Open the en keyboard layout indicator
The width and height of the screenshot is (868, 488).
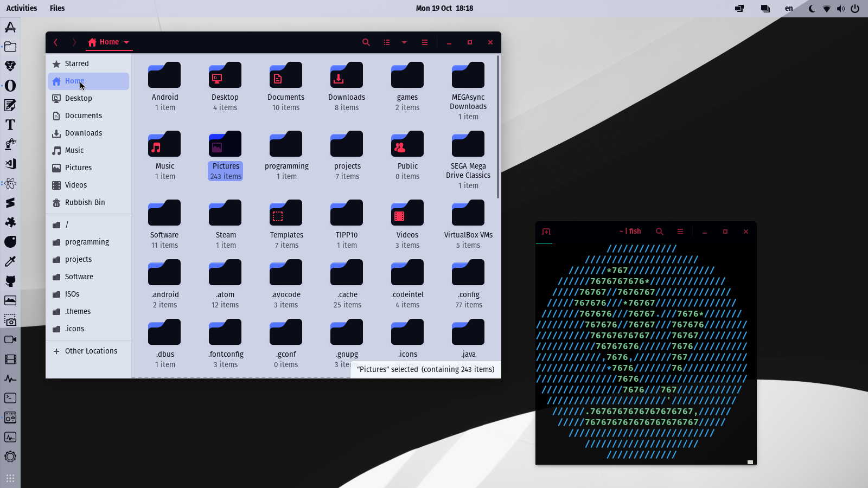tap(789, 8)
